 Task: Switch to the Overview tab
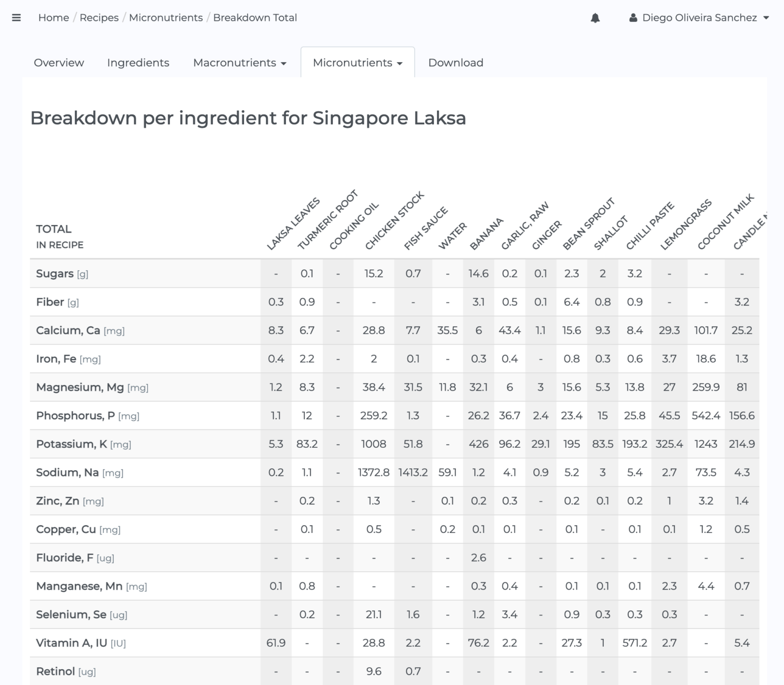[x=59, y=63]
